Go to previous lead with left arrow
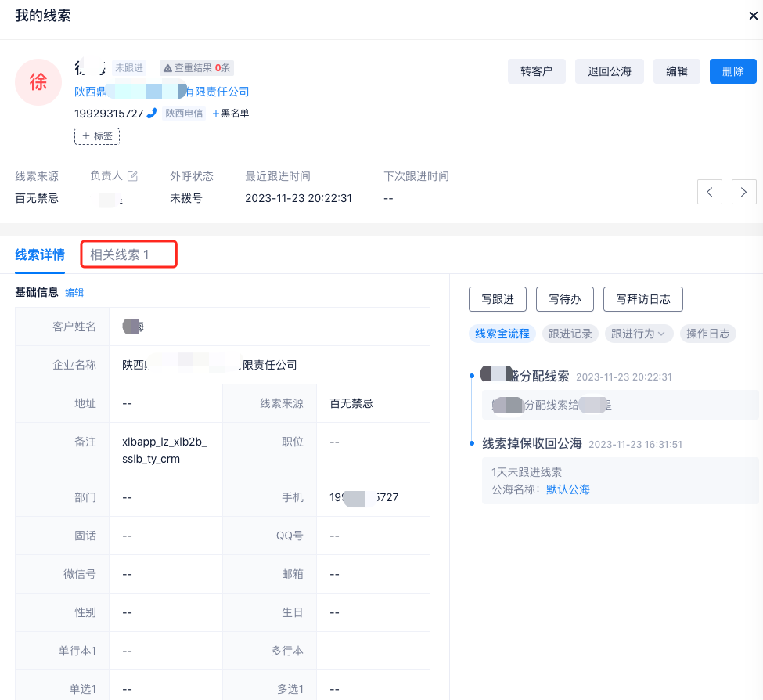This screenshot has height=700, width=763. 709,191
